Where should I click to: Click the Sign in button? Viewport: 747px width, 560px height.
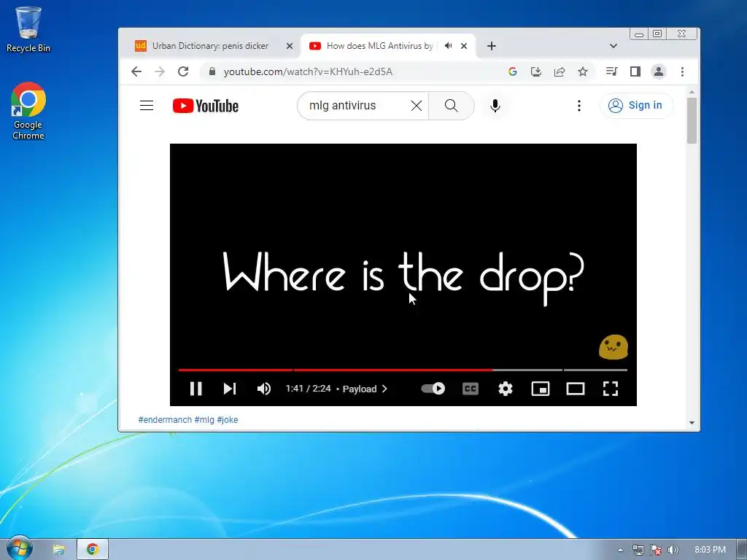point(636,105)
